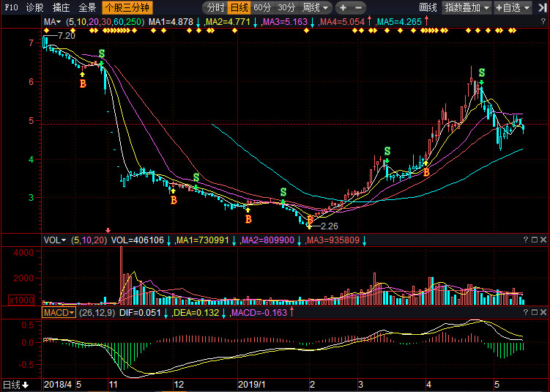This screenshot has width=550, height=392.
Task: Click the 2019/1 date marker on timeline
Action: click(x=251, y=384)
